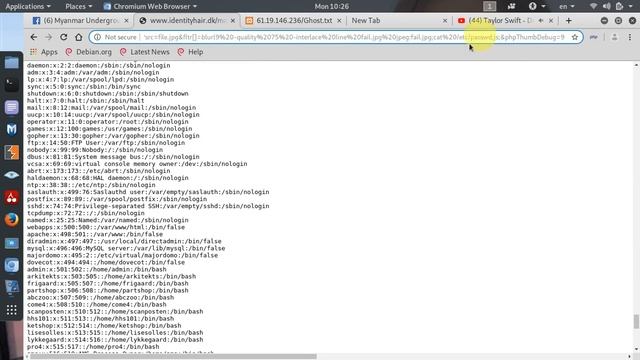Close the Myanmar Undergro tab
Image resolution: width=640 pixels, height=360 pixels.
[x=126, y=20]
